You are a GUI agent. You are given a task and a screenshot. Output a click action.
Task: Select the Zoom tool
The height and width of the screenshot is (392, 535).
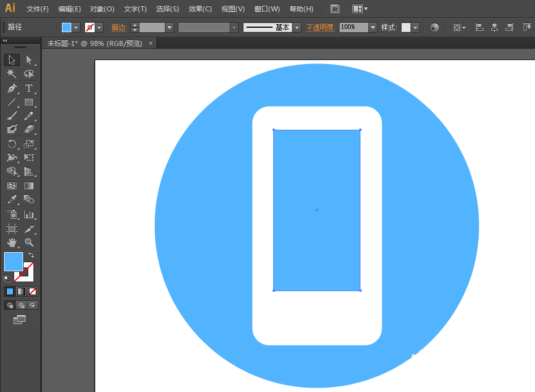coord(29,242)
